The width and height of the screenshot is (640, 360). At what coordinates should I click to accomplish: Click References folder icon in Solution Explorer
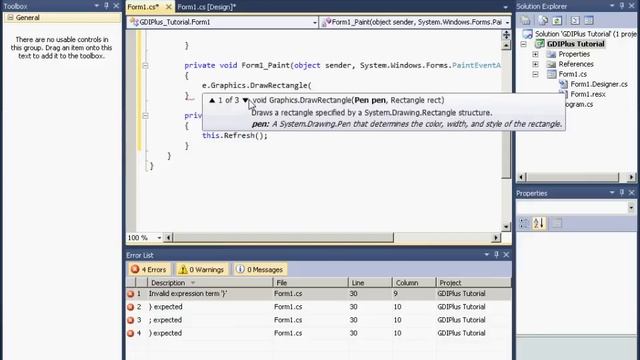coord(551,64)
